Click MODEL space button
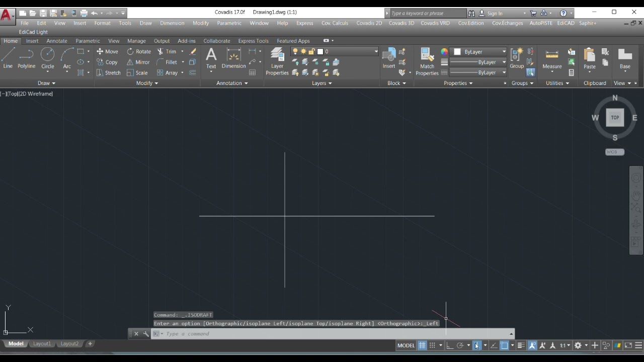 point(406,345)
